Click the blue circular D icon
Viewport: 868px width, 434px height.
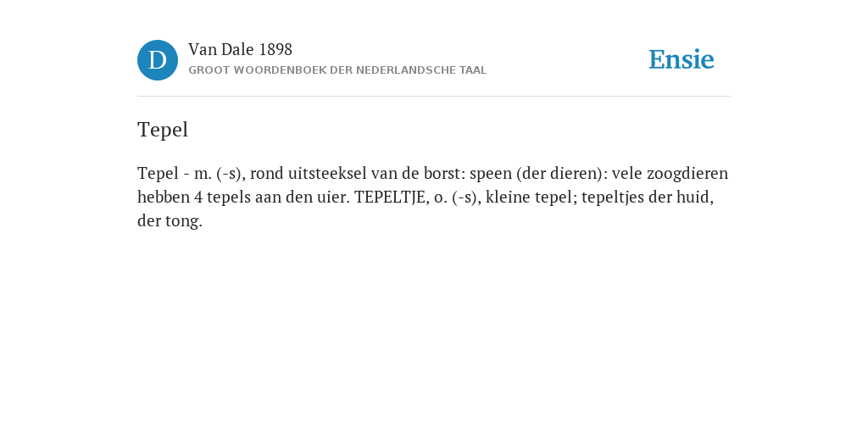[x=158, y=60]
